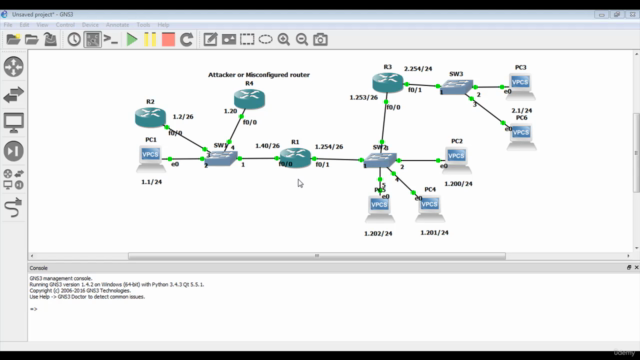This screenshot has width=640, height=360.
Task: Select router R2 in the topology
Action: click(x=150, y=118)
